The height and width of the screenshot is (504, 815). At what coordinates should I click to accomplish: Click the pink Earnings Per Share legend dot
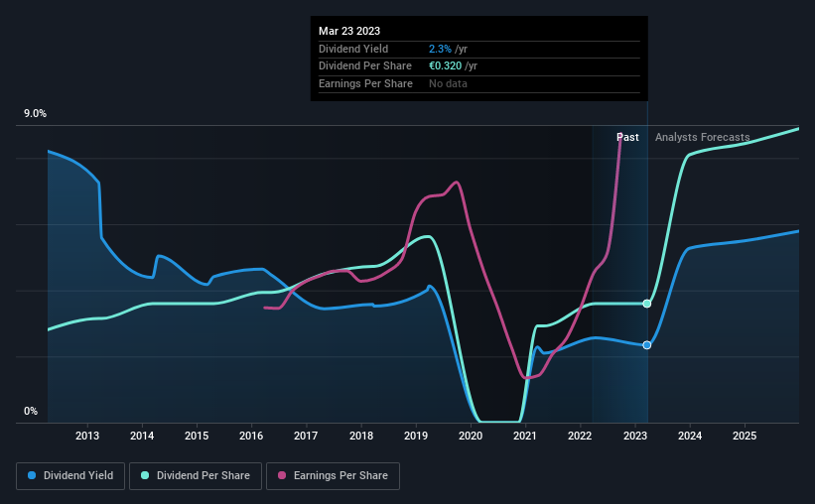(282, 475)
